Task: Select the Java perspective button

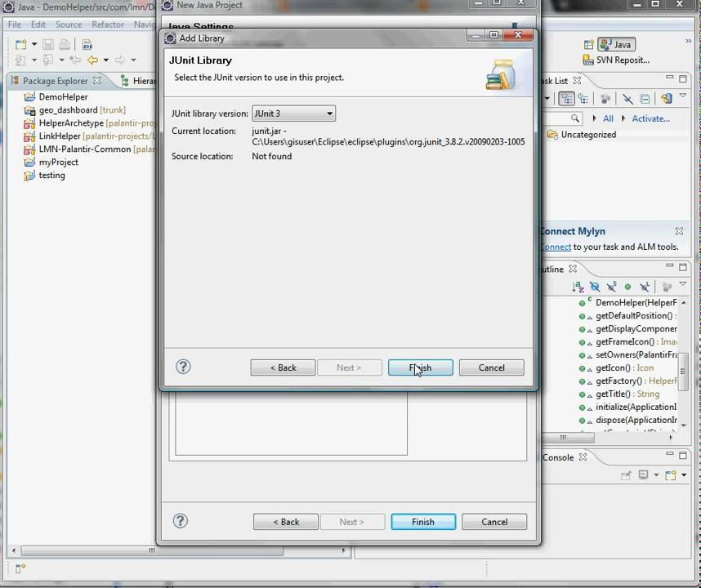Action: click(x=617, y=45)
